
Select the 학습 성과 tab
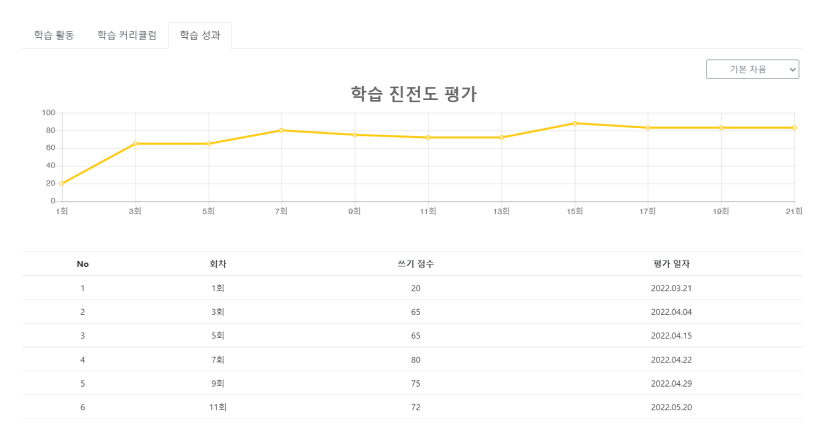pyautogui.click(x=200, y=35)
